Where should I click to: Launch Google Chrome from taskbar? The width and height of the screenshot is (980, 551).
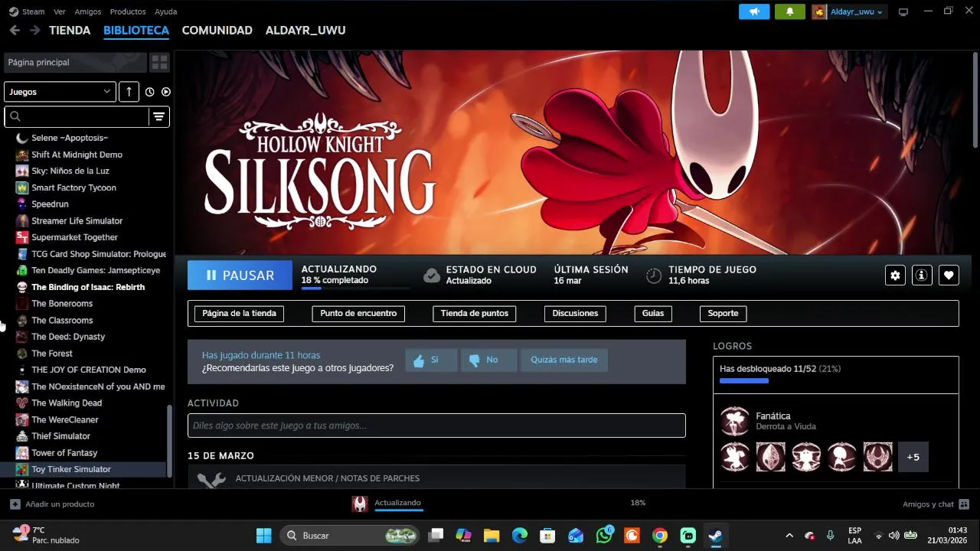click(x=660, y=536)
